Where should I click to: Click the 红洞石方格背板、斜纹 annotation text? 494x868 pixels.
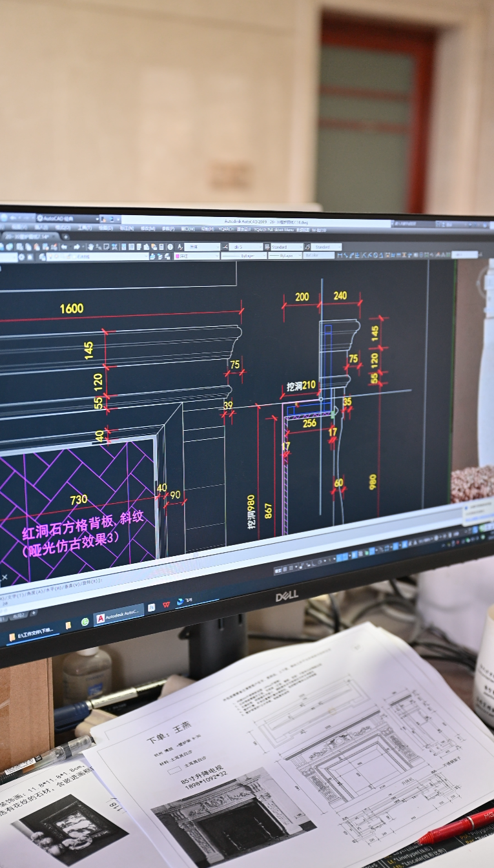pos(83,524)
